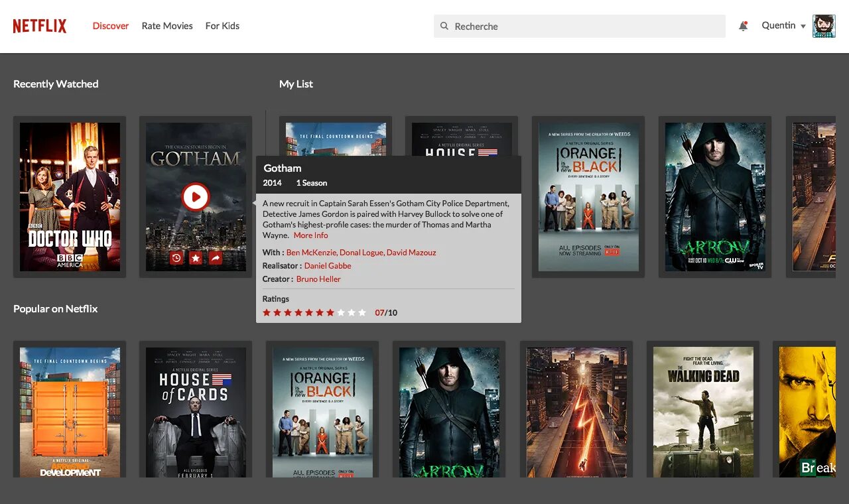Click the Netflix logo
Image resolution: width=849 pixels, height=504 pixels.
pyautogui.click(x=40, y=26)
